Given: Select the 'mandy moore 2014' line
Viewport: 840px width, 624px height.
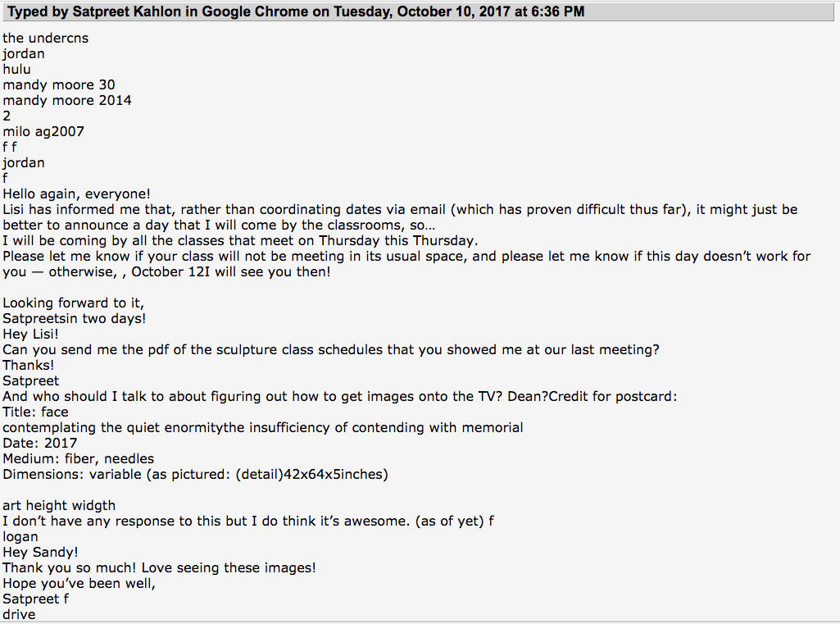Looking at the screenshot, I should (67, 100).
